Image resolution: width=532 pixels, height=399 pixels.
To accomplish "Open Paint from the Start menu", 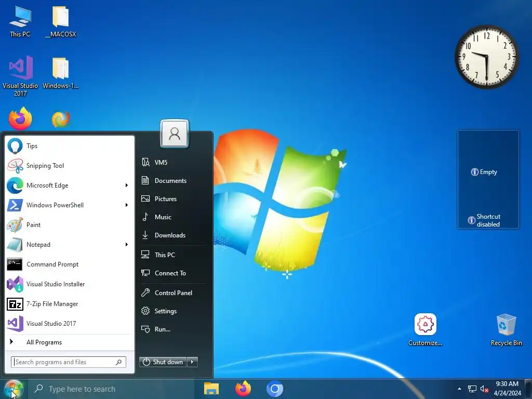I will [x=69, y=224].
